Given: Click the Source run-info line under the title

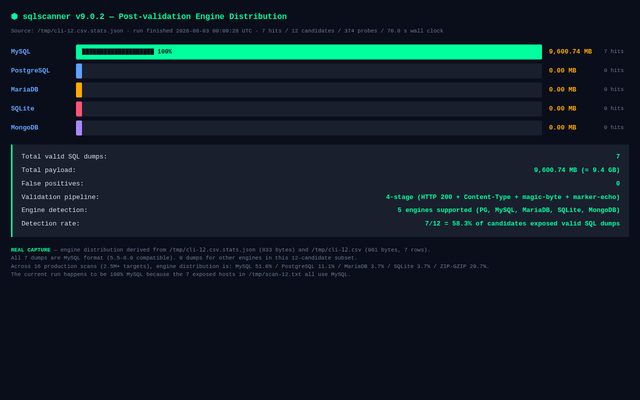Looking at the screenshot, I should [227, 31].
